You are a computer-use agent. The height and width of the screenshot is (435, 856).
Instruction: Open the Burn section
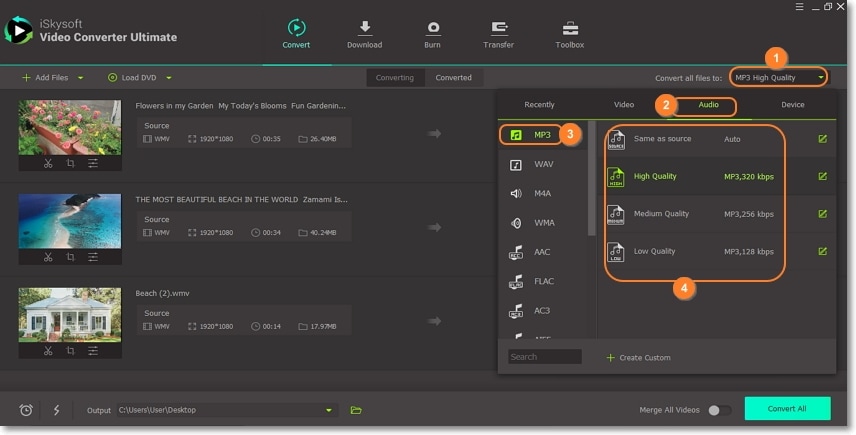pyautogui.click(x=432, y=34)
